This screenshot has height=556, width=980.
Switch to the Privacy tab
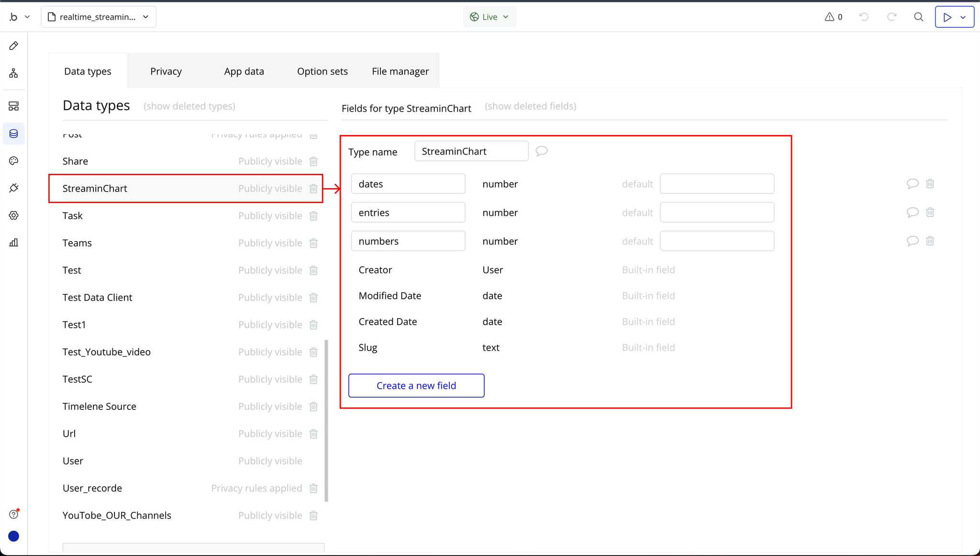tap(166, 71)
